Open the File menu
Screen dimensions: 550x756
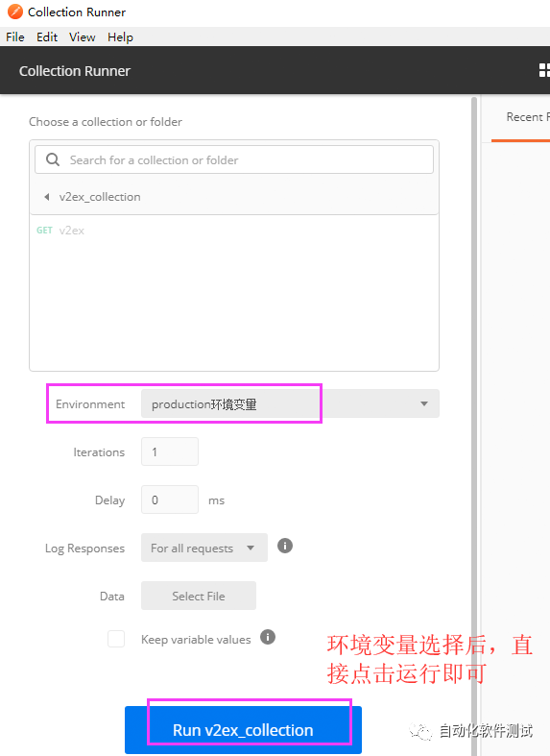15,37
